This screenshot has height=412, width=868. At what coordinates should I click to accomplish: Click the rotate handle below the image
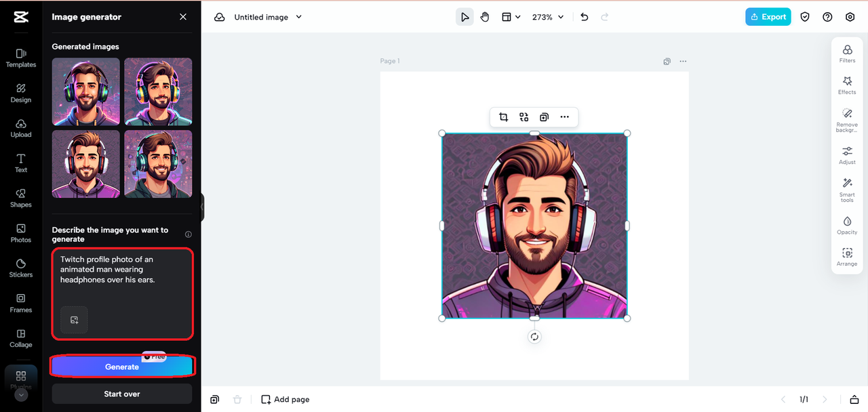[x=534, y=337]
